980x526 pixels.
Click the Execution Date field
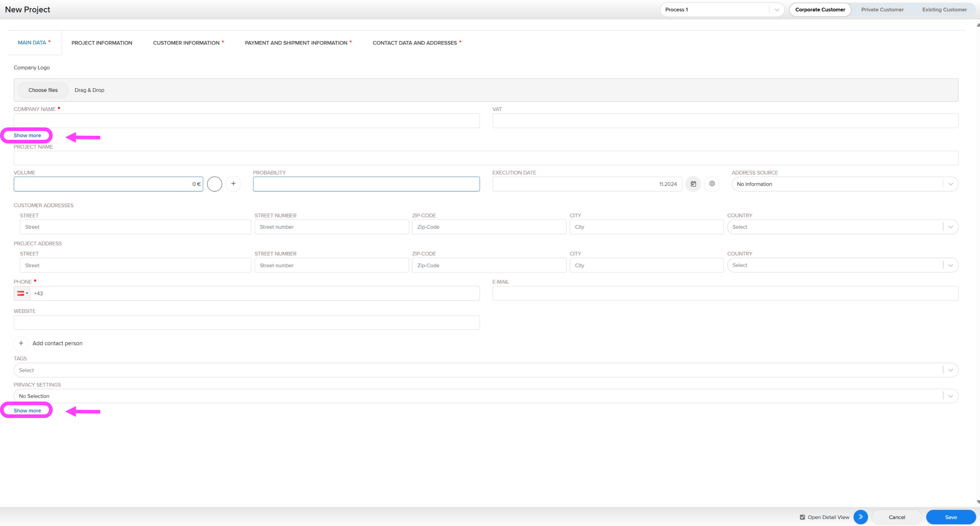click(x=587, y=184)
